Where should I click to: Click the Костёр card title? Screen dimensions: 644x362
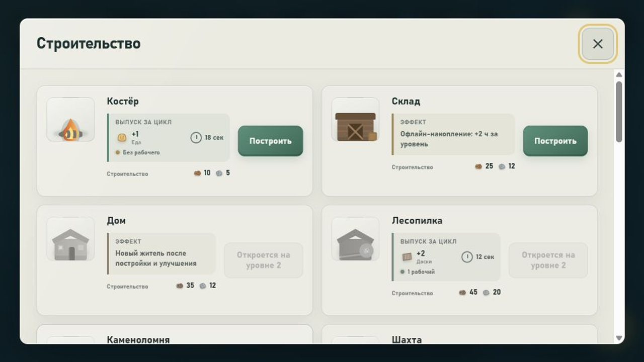click(123, 101)
